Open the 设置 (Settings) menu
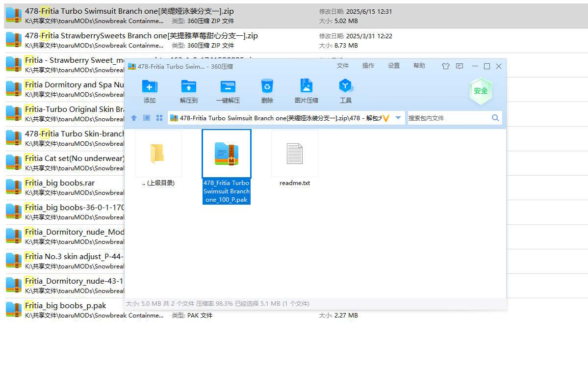The height and width of the screenshot is (372, 588). (x=394, y=66)
